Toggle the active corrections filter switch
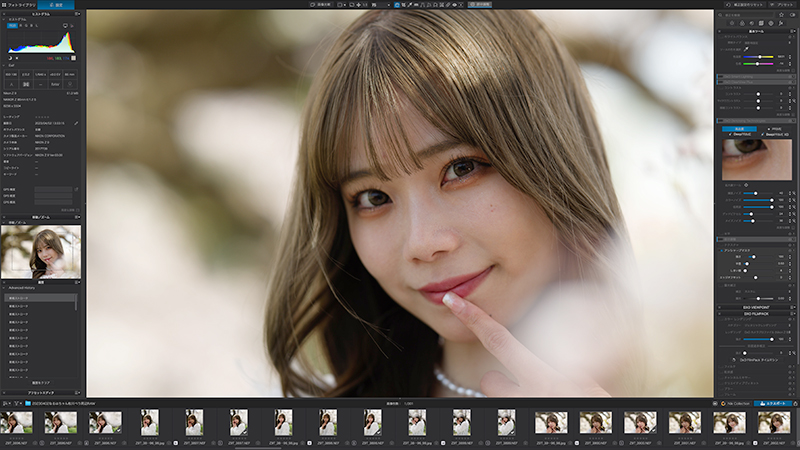This screenshot has height=450, width=800. (792, 15)
